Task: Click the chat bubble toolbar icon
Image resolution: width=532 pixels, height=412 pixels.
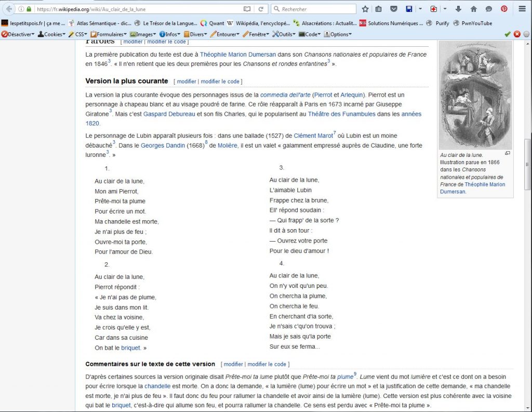Action: point(488,9)
